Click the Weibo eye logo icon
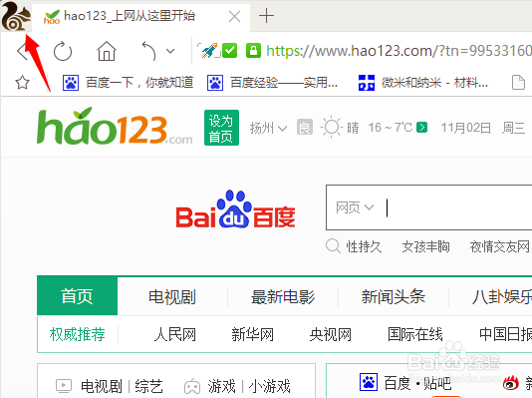The height and width of the screenshot is (398, 532). click(511, 383)
